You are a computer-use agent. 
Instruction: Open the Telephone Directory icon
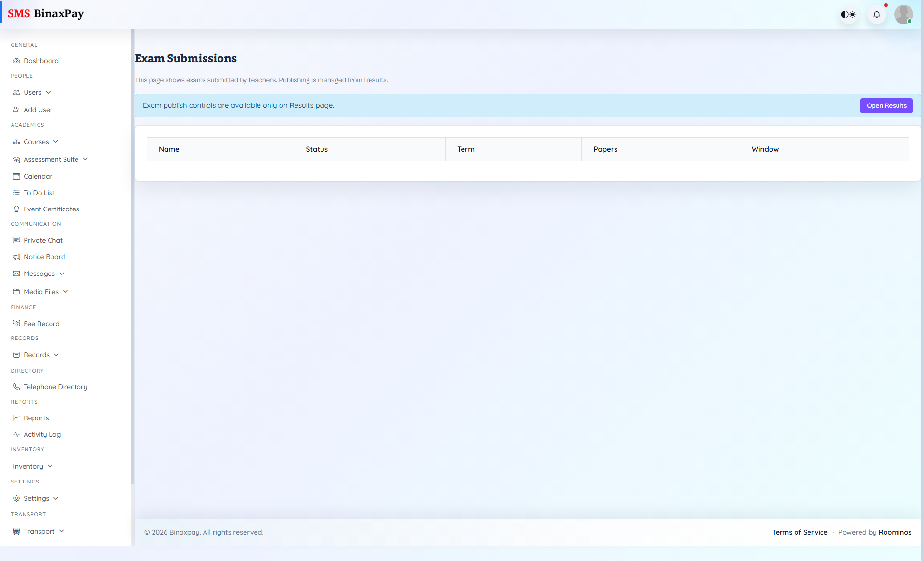(x=17, y=387)
